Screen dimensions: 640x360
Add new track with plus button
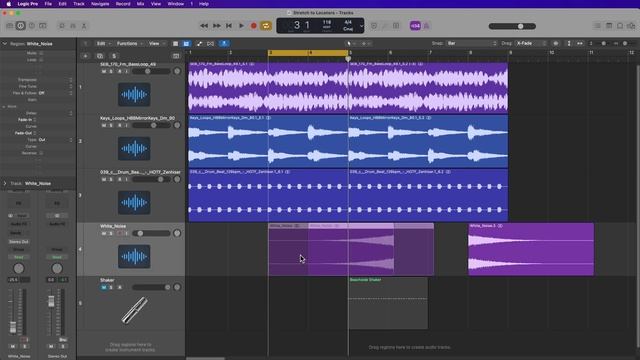(85, 56)
